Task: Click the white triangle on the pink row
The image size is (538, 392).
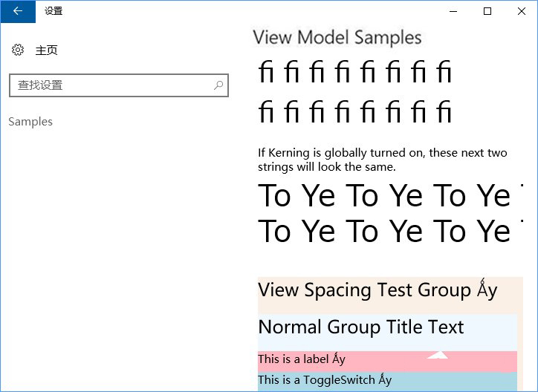Action: (438, 355)
